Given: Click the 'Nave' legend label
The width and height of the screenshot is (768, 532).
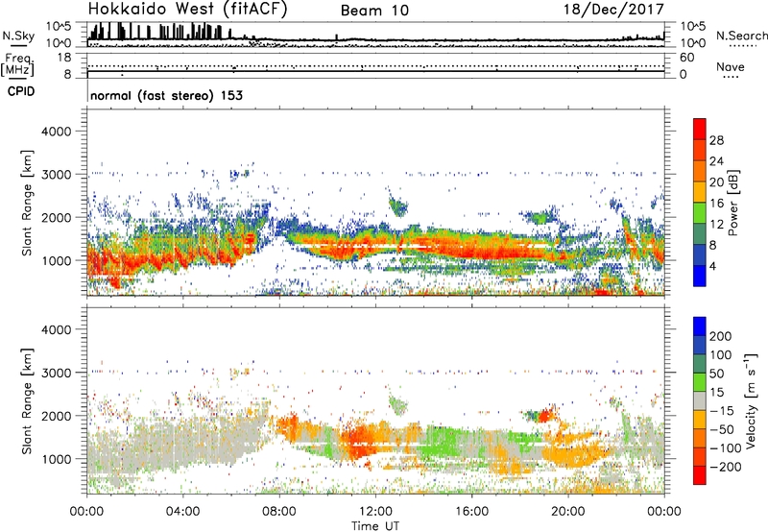Looking at the screenshot, I should pyautogui.click(x=731, y=66).
